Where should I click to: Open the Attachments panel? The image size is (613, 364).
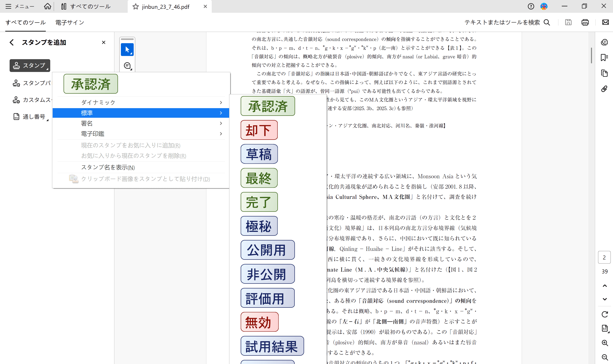click(604, 89)
